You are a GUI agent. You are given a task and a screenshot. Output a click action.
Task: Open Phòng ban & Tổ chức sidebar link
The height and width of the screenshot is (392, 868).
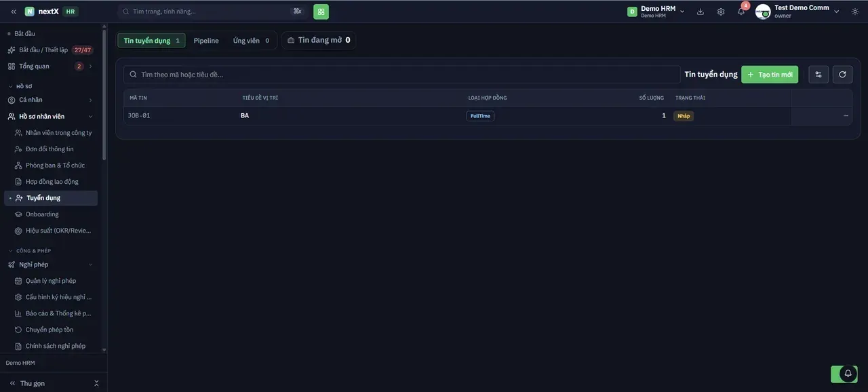coord(54,165)
